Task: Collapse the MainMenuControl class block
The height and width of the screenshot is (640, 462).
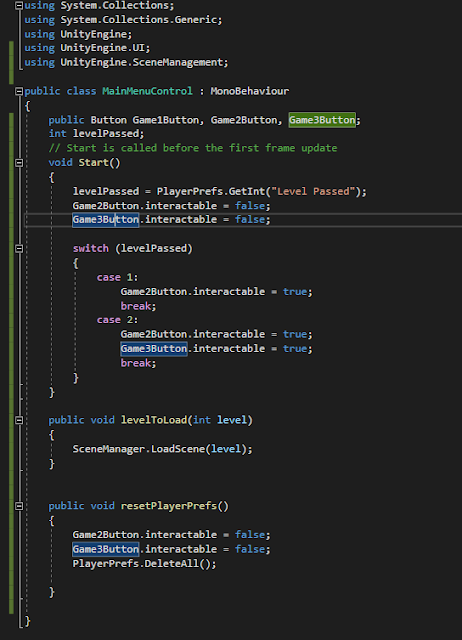Action: click(x=19, y=91)
